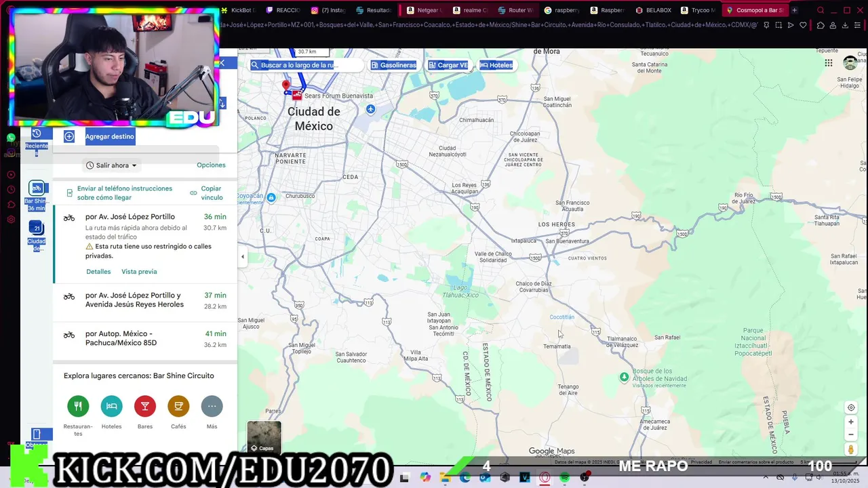Explore nearby Cafés
Viewport: 868px width, 488px height.
point(178,406)
